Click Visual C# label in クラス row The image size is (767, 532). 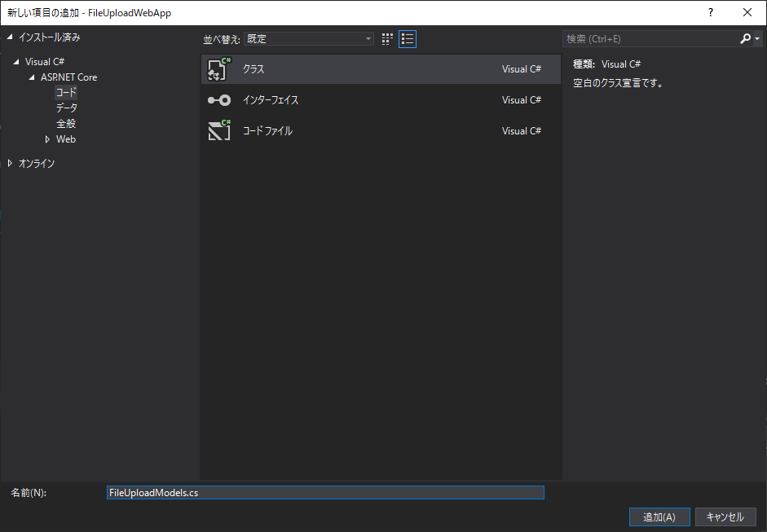point(522,69)
